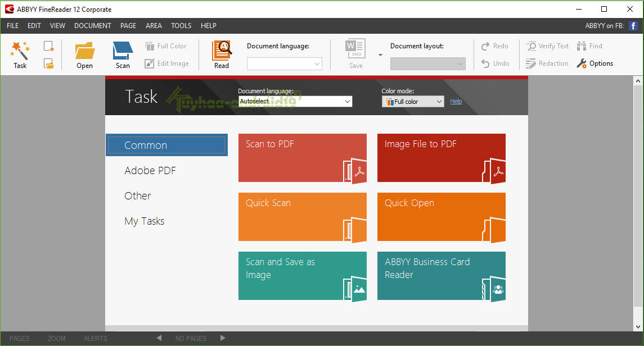Click the Open folder toolbar button

pos(84,55)
